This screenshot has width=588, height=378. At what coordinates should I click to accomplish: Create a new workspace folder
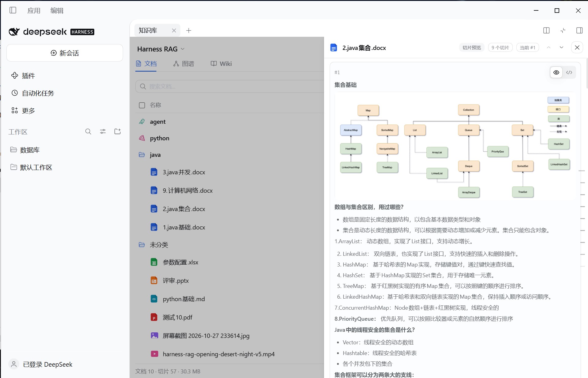[118, 132]
